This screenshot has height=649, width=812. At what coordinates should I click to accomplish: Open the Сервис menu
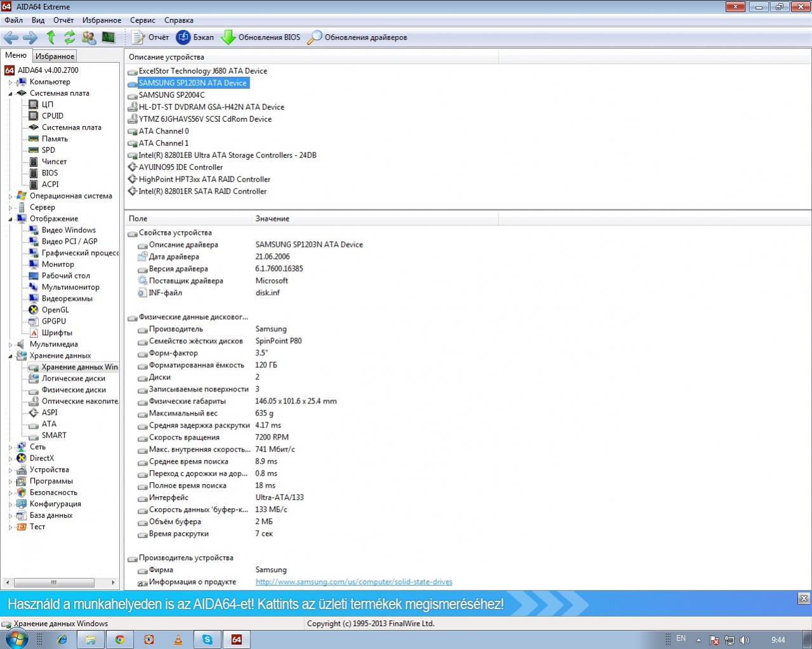pos(142,20)
